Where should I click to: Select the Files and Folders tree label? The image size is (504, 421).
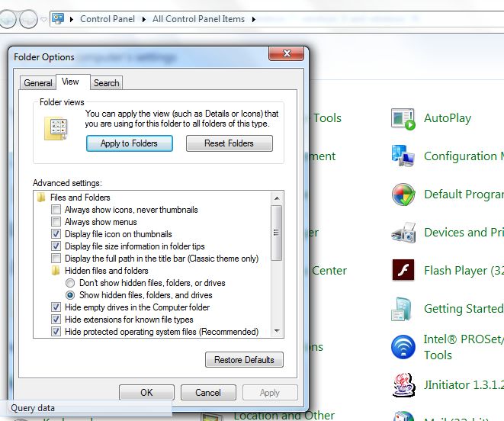pos(80,197)
